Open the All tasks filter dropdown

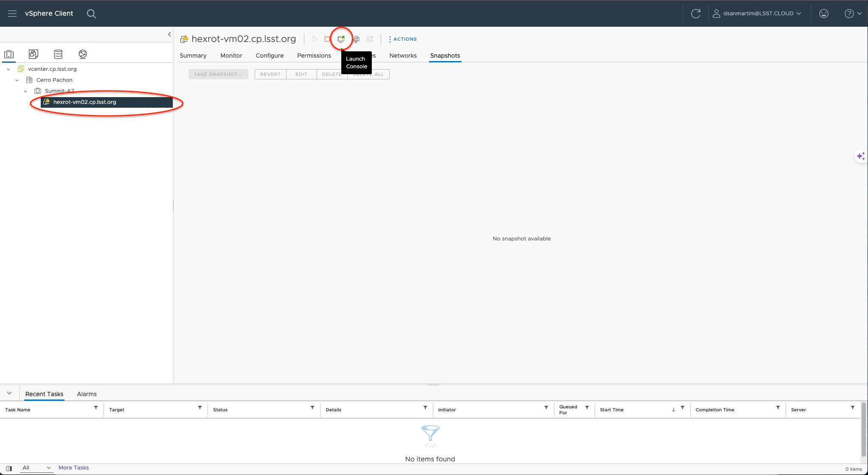tap(37, 468)
